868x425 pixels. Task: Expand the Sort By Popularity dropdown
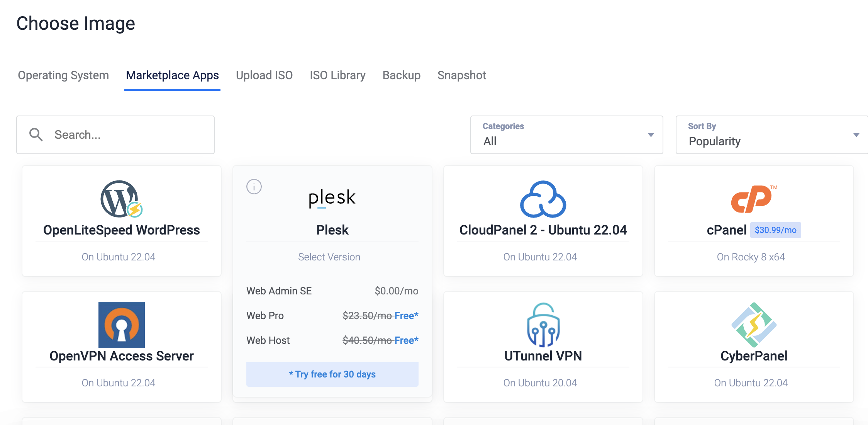(x=771, y=135)
